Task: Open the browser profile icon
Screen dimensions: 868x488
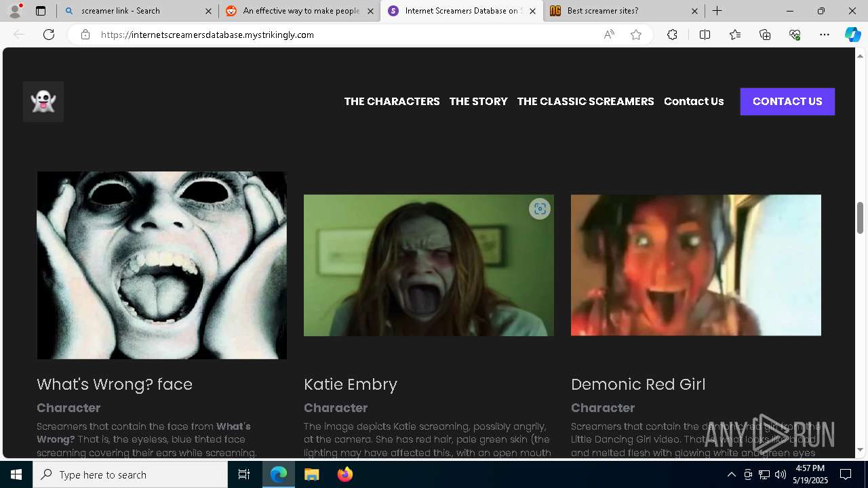Action: coord(15,11)
